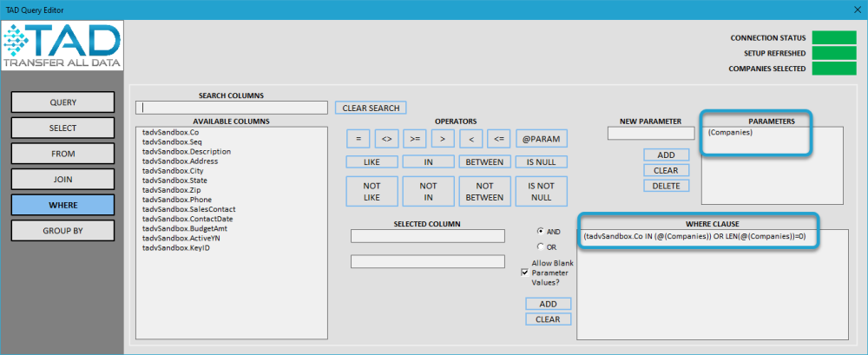Select tadvSandbox.Zip column
Image resolution: width=868 pixels, height=355 pixels.
coord(172,190)
